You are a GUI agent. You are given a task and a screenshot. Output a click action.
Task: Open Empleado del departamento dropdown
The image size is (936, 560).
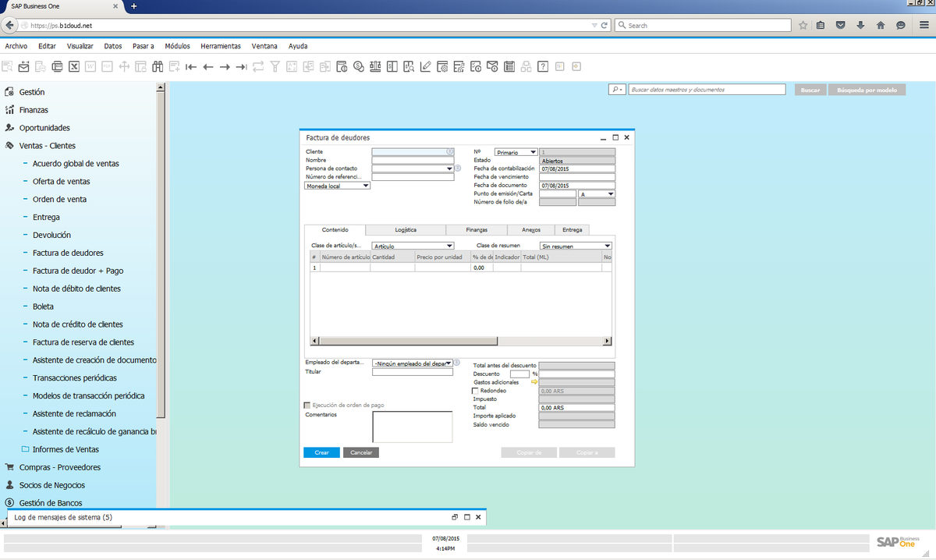(449, 363)
